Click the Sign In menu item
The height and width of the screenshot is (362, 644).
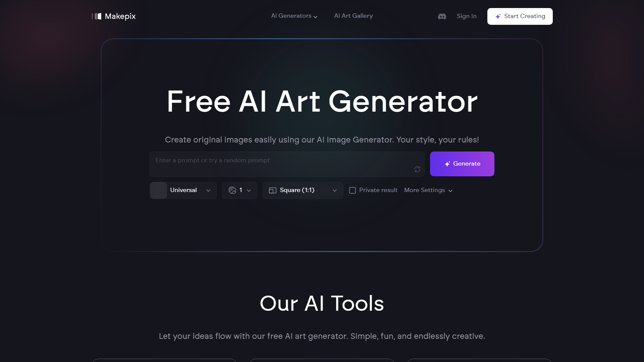pyautogui.click(x=467, y=16)
